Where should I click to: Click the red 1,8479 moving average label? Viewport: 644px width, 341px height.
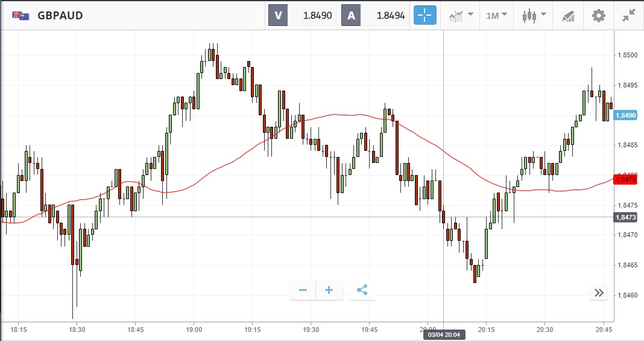(625, 179)
